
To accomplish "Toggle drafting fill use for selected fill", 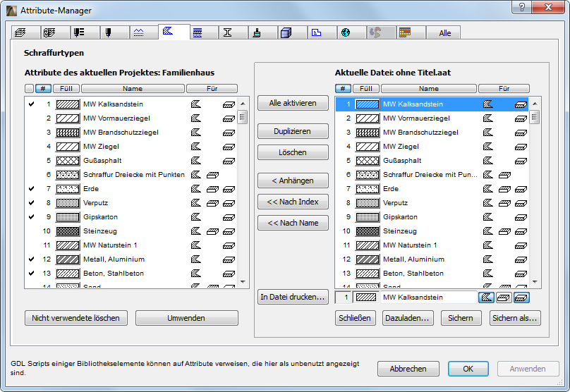I will point(486,298).
